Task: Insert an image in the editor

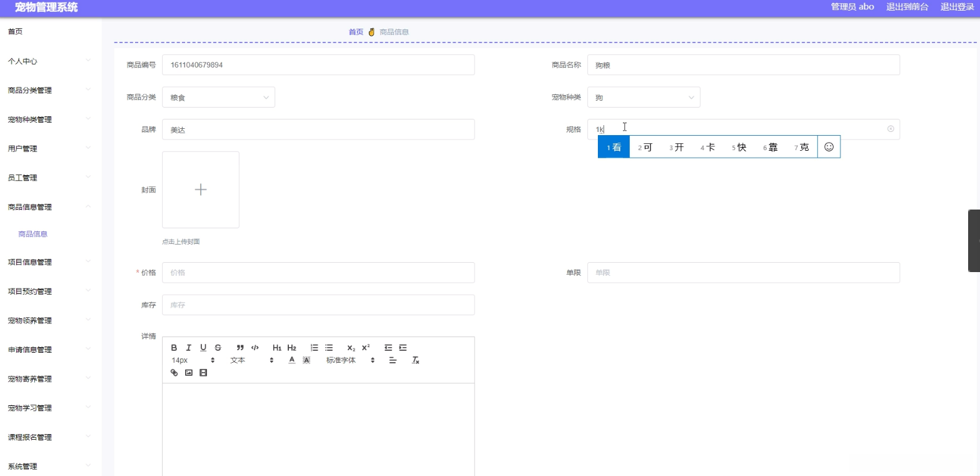Action: (188, 373)
